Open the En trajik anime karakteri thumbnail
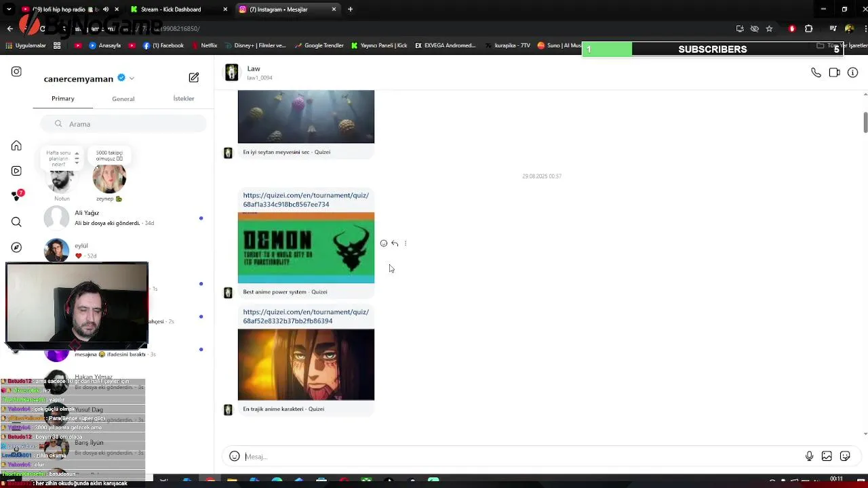 306,365
